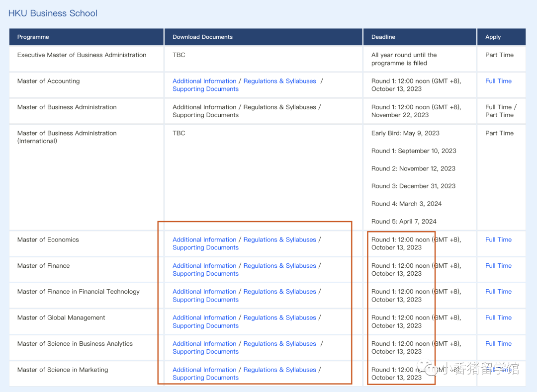Open Supporting Documents in the plain Master of Finance row
537x392 pixels.
pos(205,274)
